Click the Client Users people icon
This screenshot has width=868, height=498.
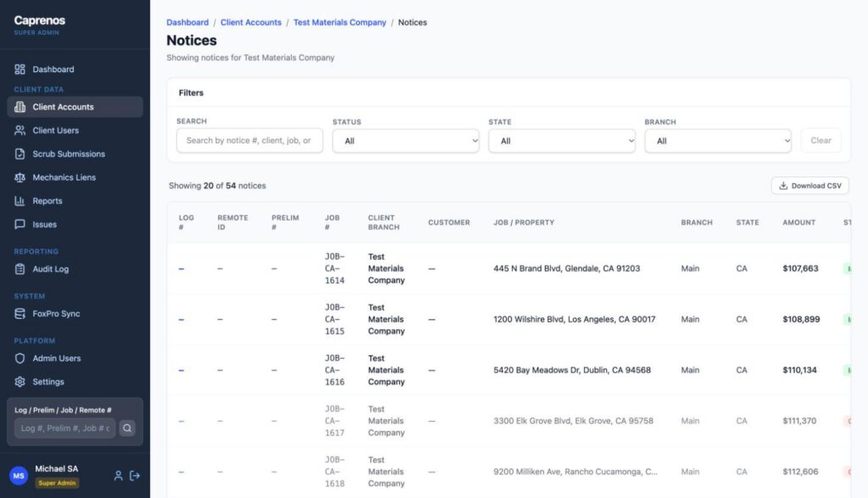tap(20, 130)
